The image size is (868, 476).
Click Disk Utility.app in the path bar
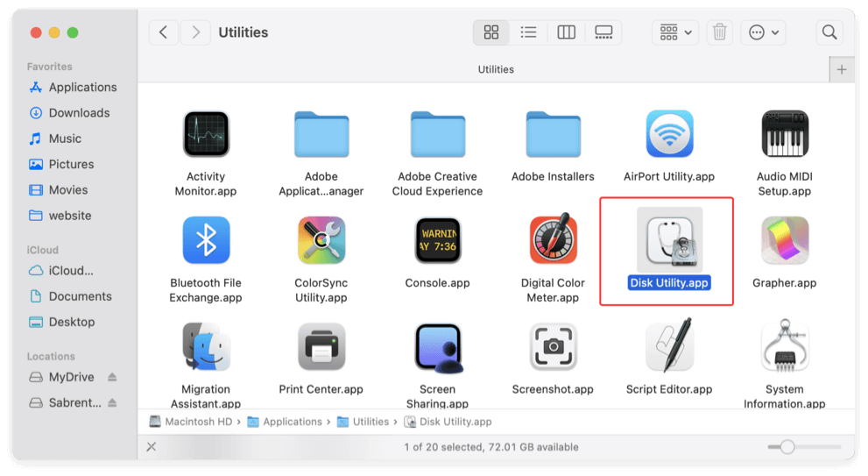(x=448, y=422)
